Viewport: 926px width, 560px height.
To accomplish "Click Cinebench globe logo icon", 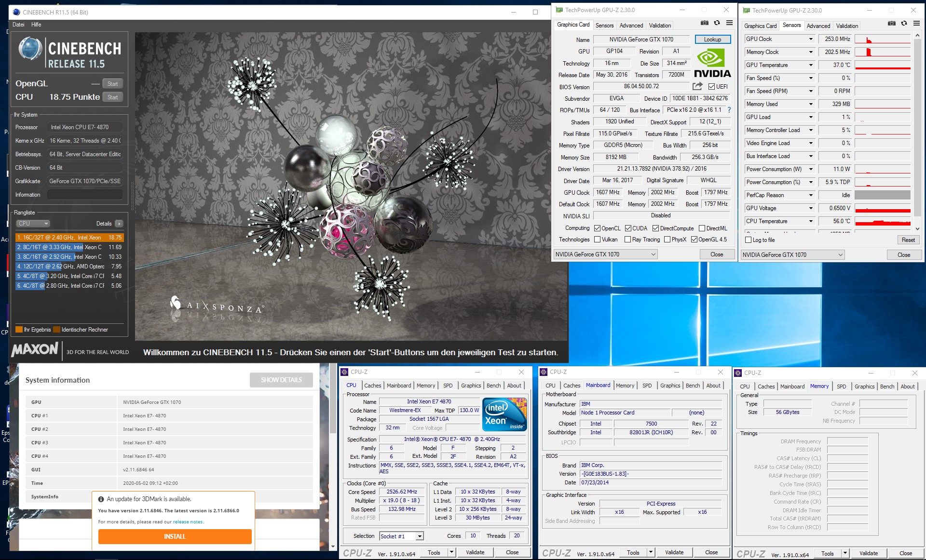I will pos(30,50).
